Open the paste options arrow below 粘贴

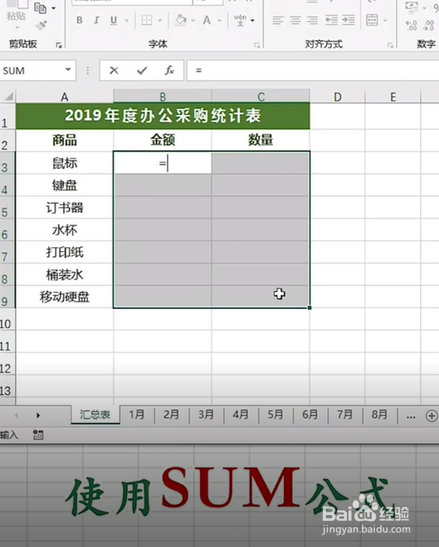(x=17, y=27)
